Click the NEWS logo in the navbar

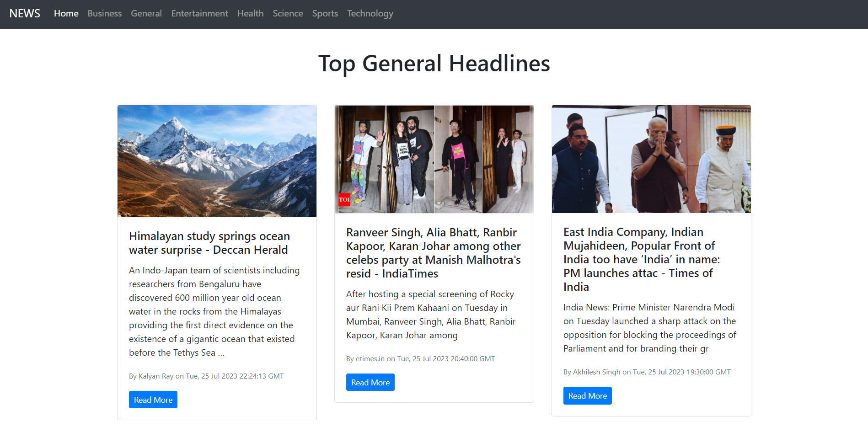click(25, 13)
